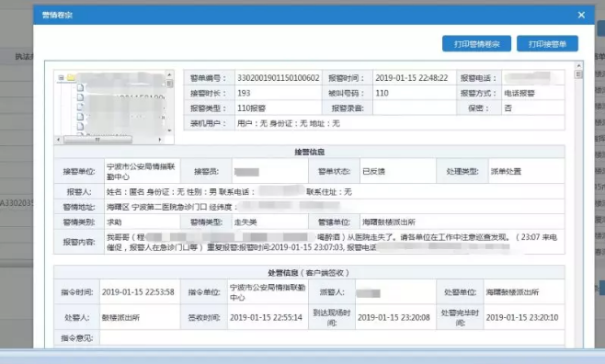605x364 pixels.
Task: Close the 警情卷宗 dialog
Action: pyautogui.click(x=581, y=15)
